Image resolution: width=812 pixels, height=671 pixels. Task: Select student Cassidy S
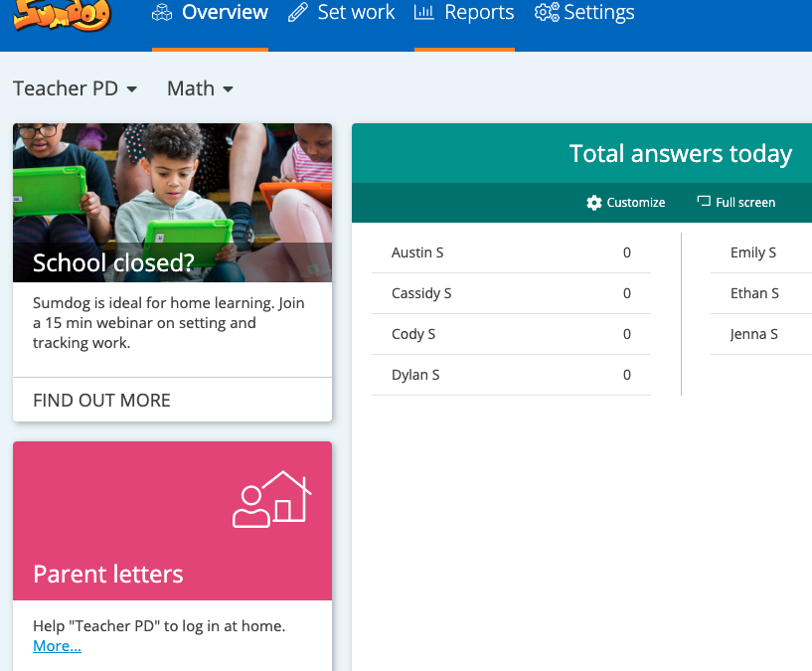(x=421, y=293)
